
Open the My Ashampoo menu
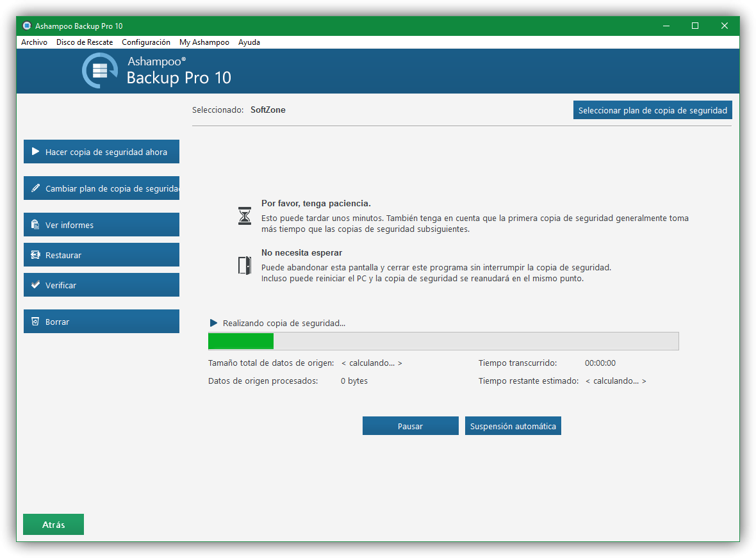(x=204, y=42)
